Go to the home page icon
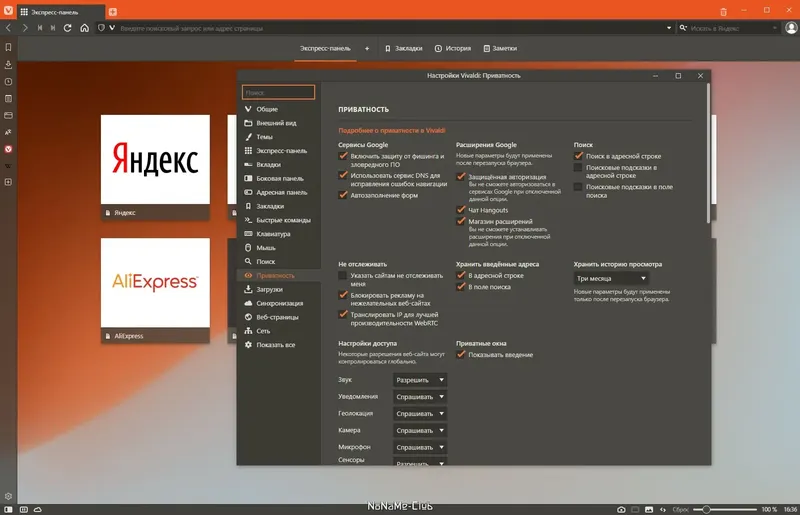800x515 pixels. [x=85, y=28]
